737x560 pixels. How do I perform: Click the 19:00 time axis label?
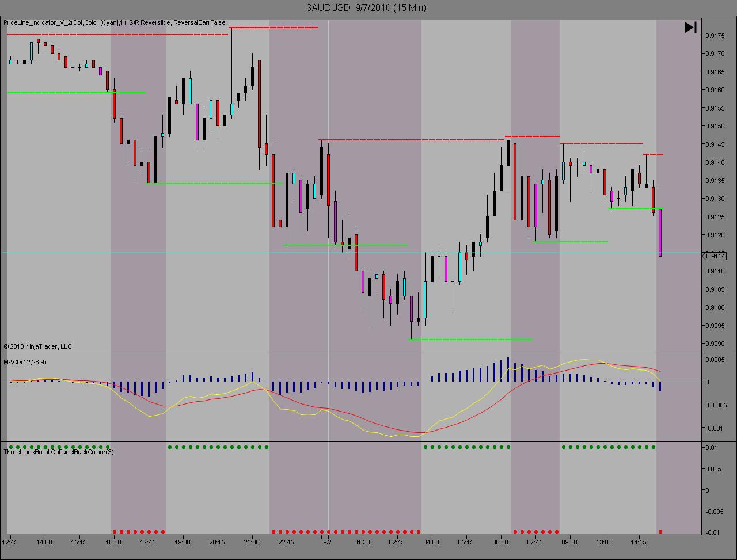pyautogui.click(x=183, y=542)
